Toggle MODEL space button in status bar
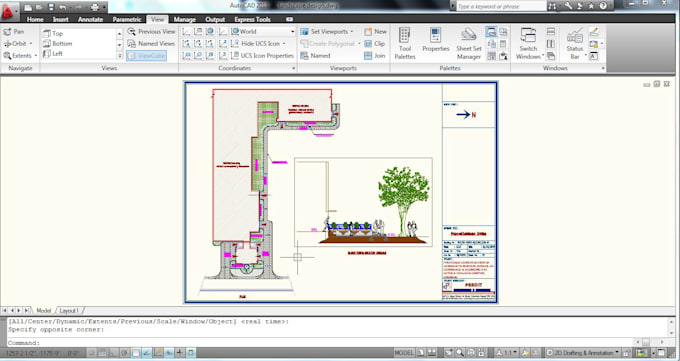The height and width of the screenshot is (361, 680). [x=404, y=352]
